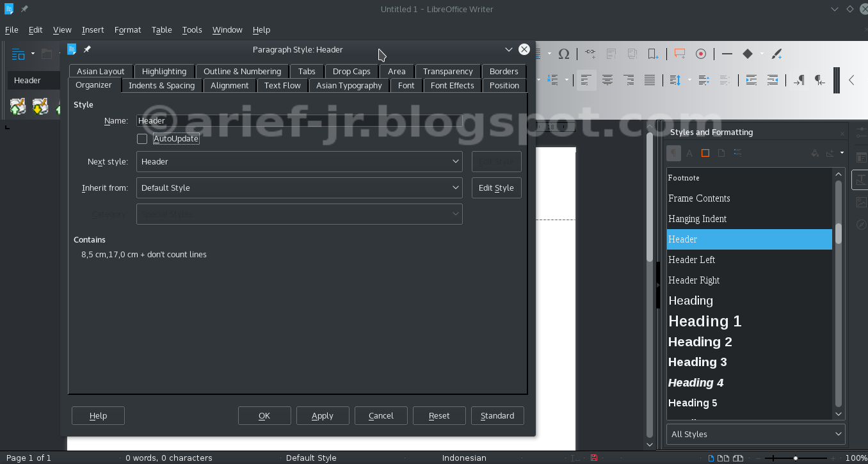Click the Help button in dialog

[98, 415]
